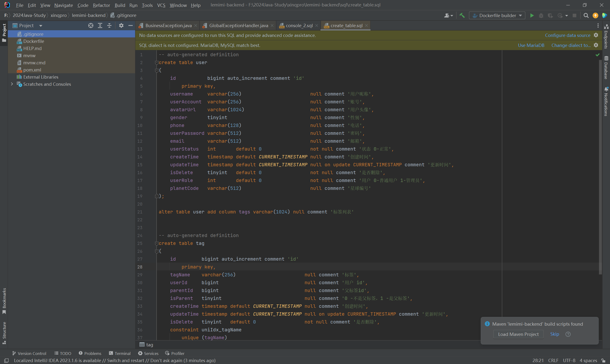Click Use MariaDB link
The image size is (610, 364).
click(x=531, y=45)
